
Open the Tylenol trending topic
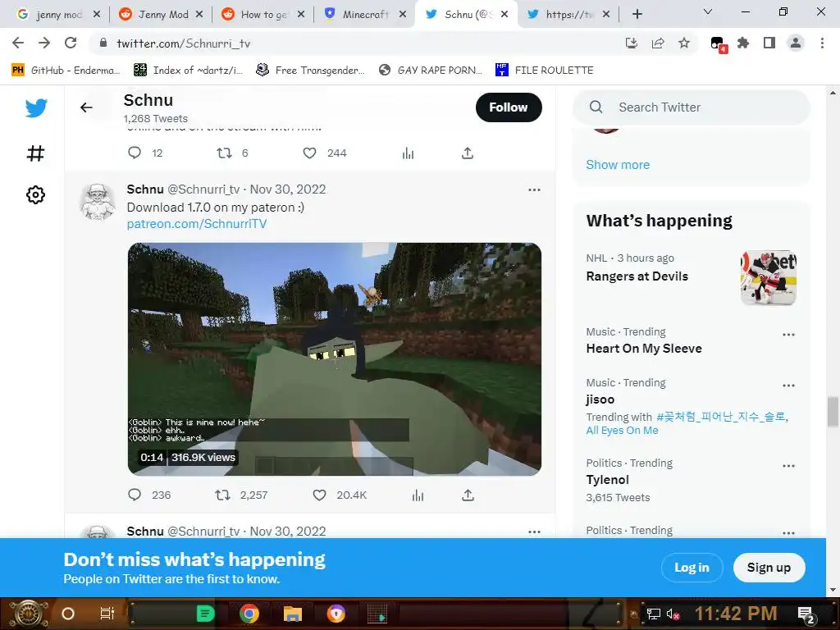608,479
